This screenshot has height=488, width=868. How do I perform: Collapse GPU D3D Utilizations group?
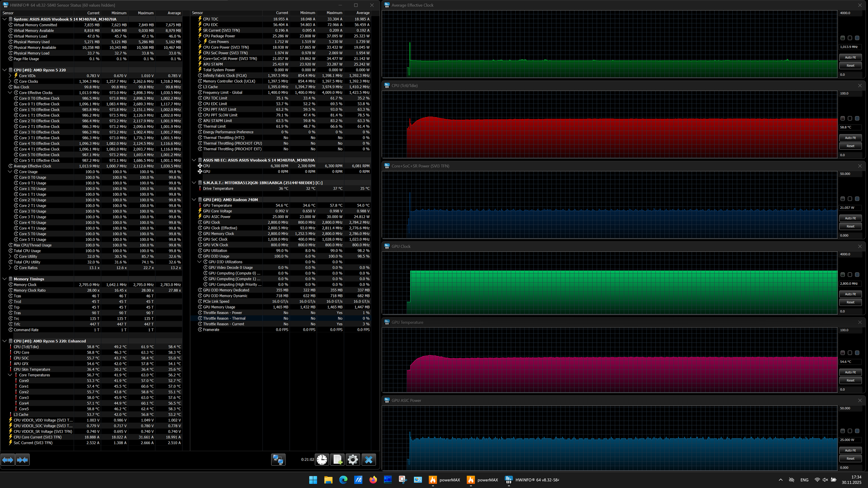point(199,262)
